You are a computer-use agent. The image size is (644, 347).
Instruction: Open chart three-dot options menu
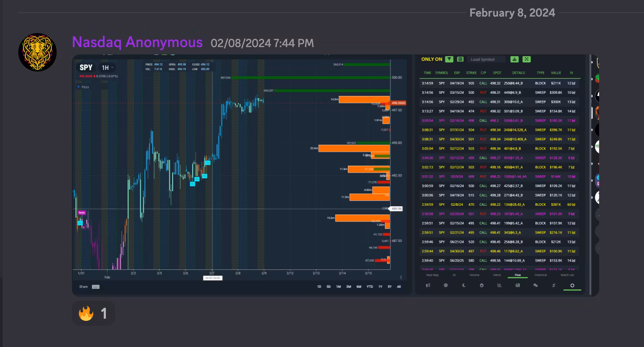pos(401,277)
